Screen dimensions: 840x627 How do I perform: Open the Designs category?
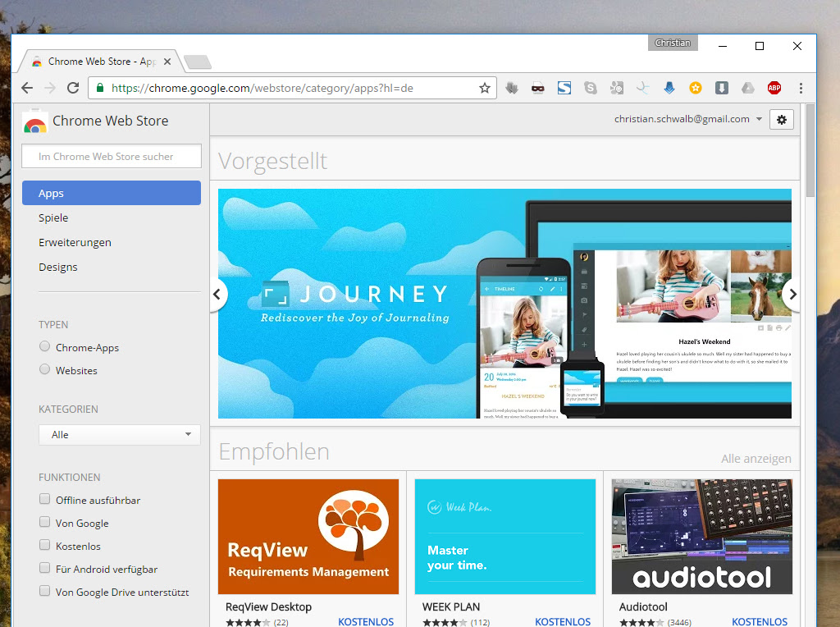tap(58, 267)
